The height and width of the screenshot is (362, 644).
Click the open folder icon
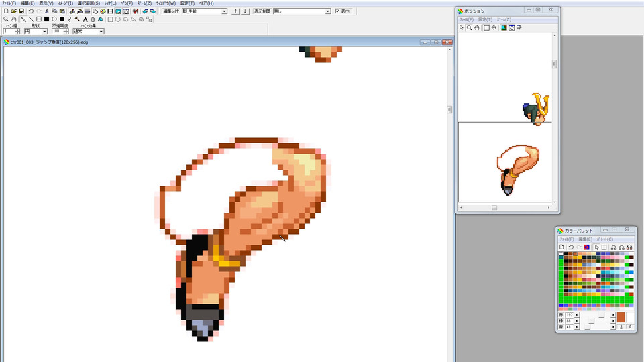coord(13,11)
